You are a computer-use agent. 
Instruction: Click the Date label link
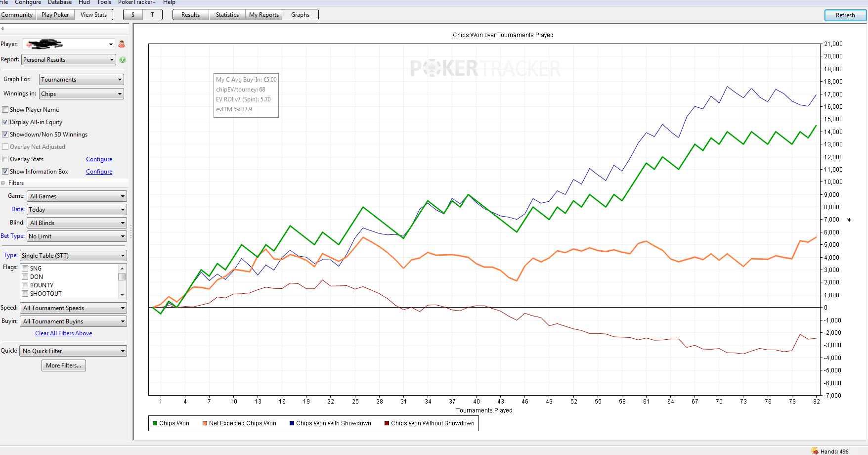pos(18,209)
